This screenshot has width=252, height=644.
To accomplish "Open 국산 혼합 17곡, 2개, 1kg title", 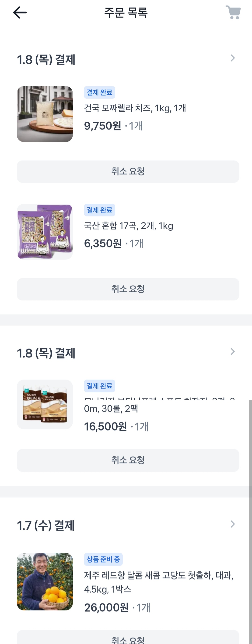I will pyautogui.click(x=128, y=226).
